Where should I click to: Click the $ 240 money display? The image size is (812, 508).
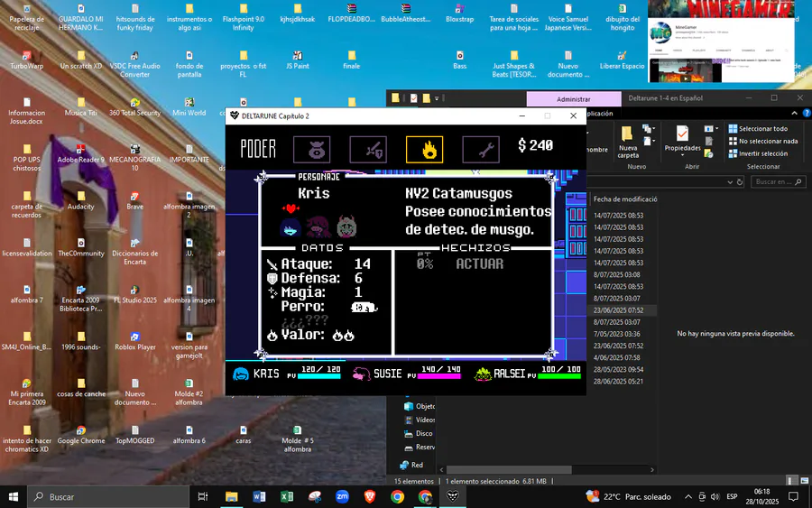pyautogui.click(x=535, y=145)
